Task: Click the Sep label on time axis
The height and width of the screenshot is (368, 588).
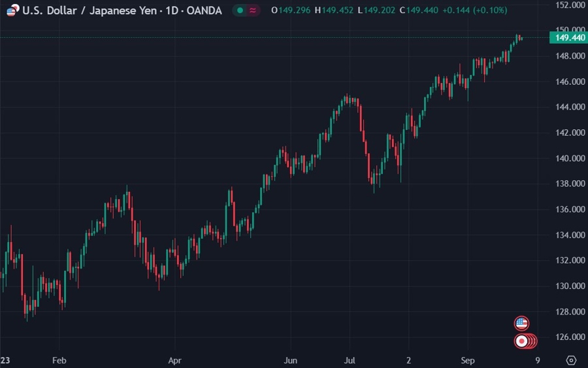Action: [468, 360]
